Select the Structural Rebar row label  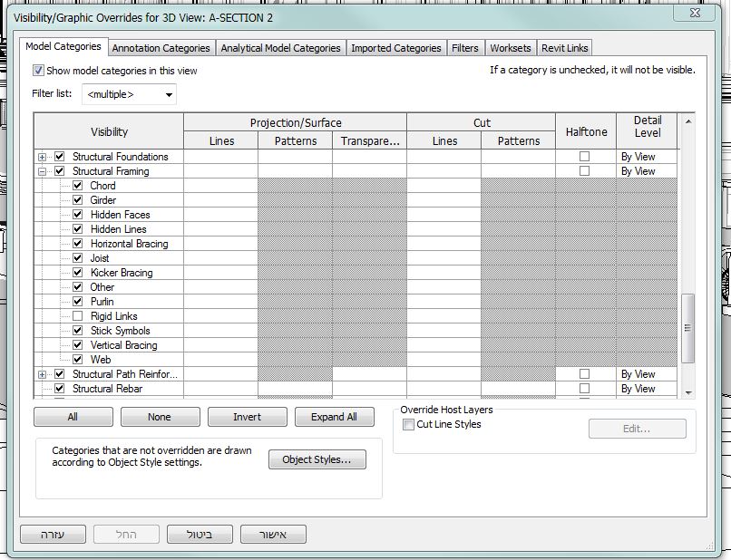107,389
